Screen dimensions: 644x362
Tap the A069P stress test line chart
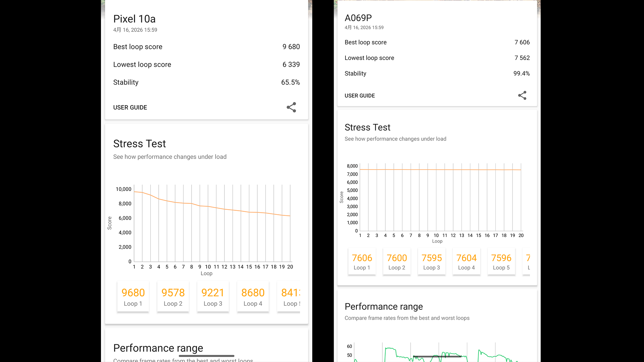coord(440,198)
